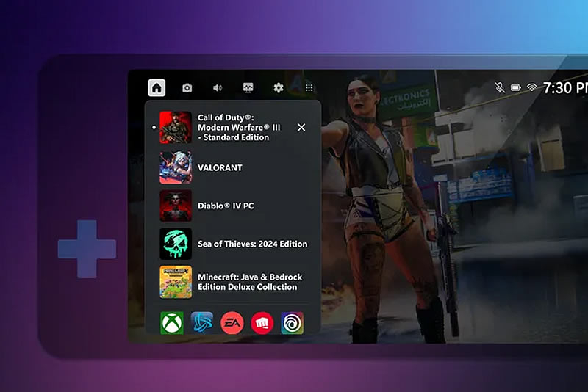Open the widgets grid menu

click(x=309, y=88)
